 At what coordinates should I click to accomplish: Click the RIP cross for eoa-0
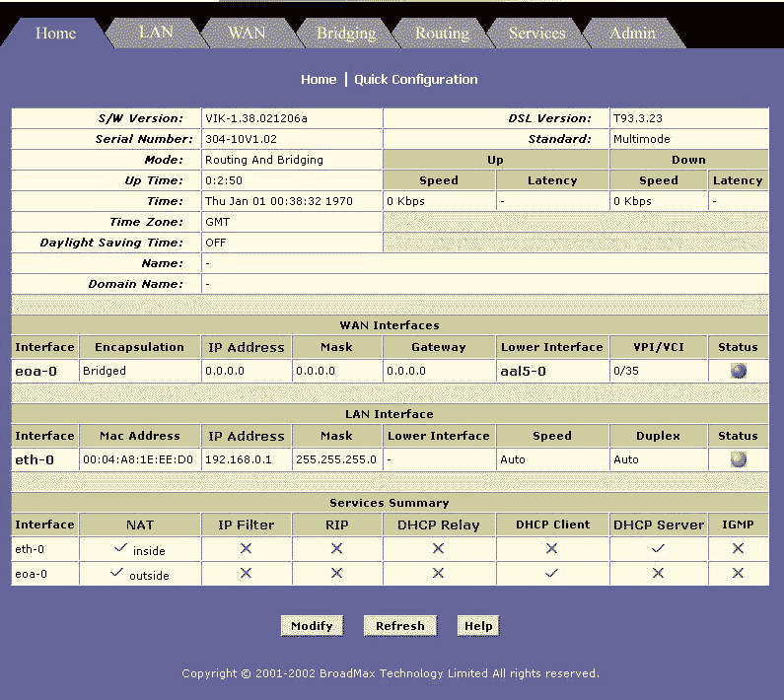coord(337,573)
